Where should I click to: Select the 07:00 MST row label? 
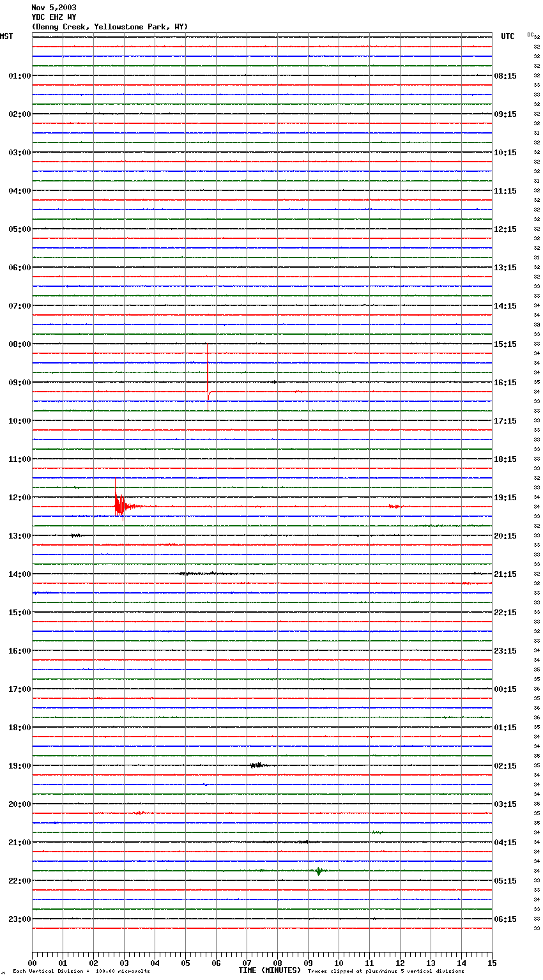(x=20, y=306)
